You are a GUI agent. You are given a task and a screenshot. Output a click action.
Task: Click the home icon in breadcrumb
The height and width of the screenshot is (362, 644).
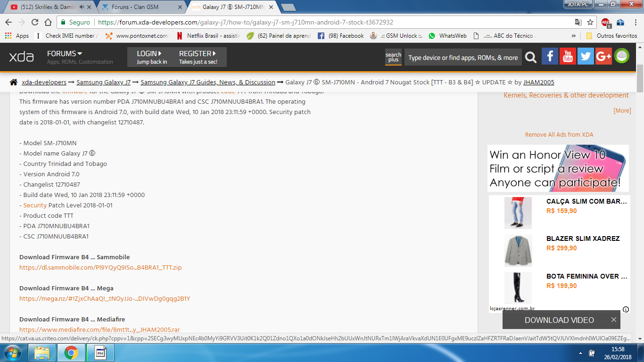point(14,82)
